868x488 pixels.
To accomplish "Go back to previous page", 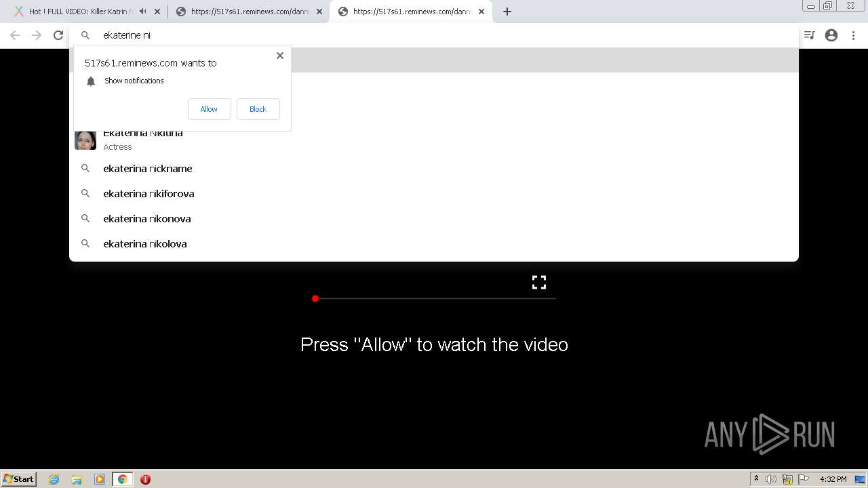I will coord(15,35).
